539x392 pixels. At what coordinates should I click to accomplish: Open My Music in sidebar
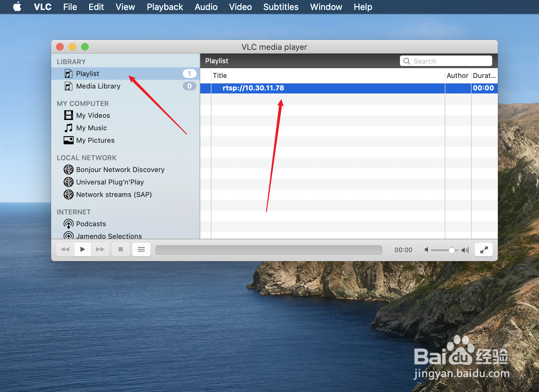click(125, 128)
